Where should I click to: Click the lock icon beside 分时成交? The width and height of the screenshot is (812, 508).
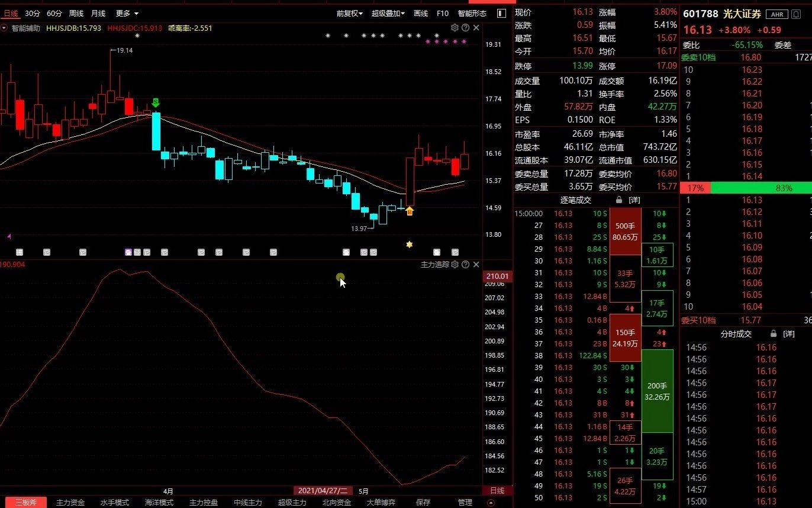[x=773, y=334]
